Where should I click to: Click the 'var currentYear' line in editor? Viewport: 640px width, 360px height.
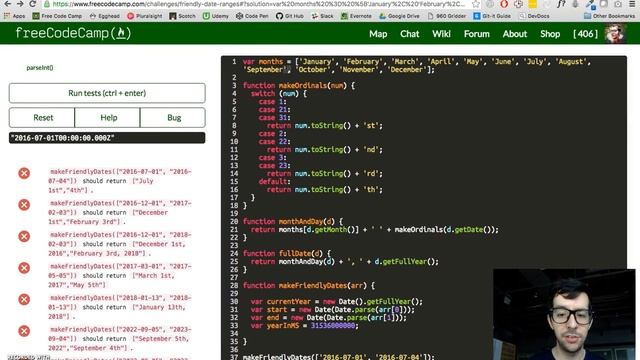pos(336,302)
